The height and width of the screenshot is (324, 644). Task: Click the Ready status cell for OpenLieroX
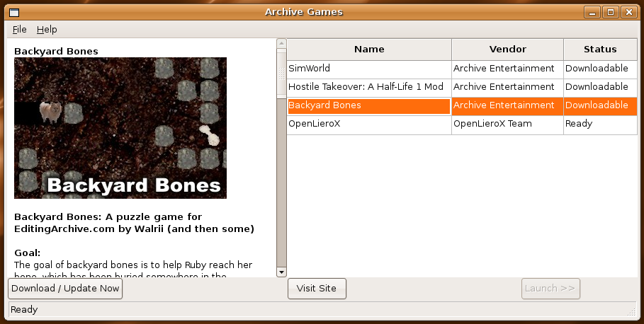point(600,125)
